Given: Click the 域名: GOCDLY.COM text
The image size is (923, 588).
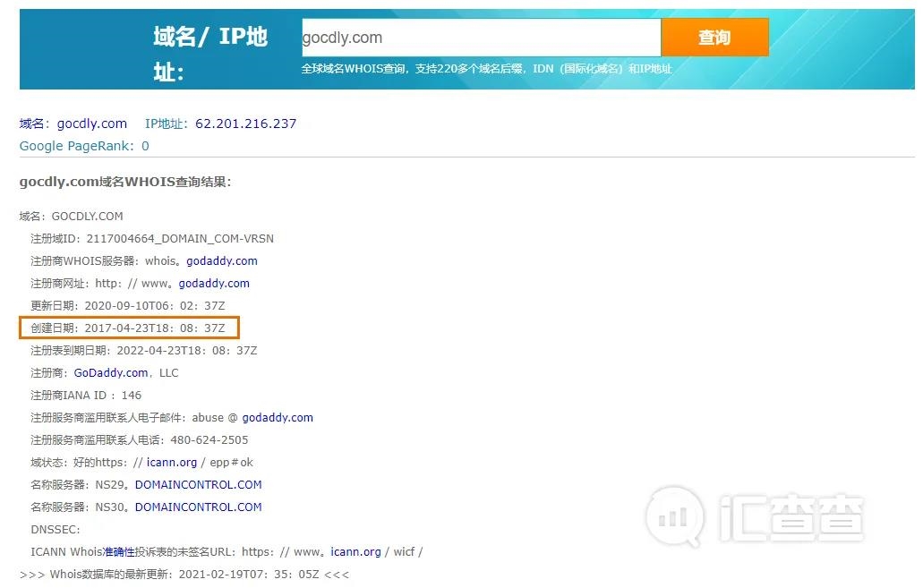Looking at the screenshot, I should tap(72, 216).
